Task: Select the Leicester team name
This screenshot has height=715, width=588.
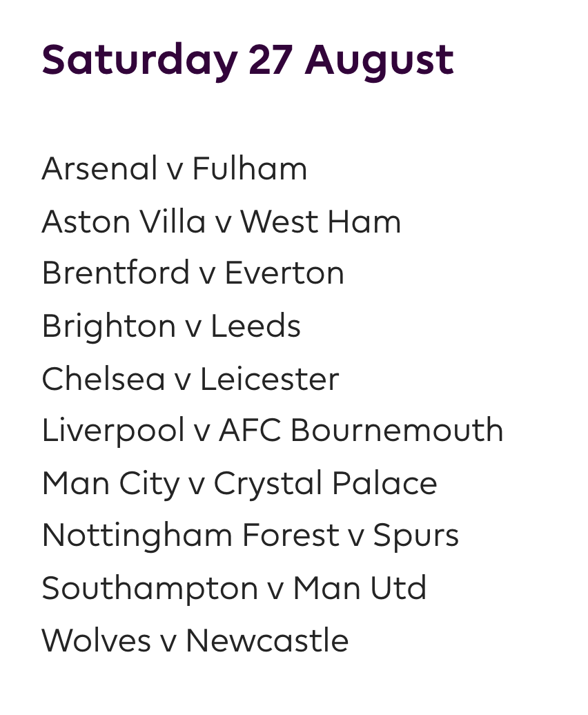Action: (270, 379)
